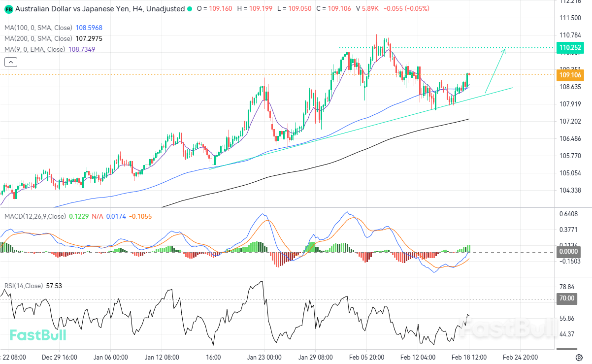Open chart settings gear icon
Screen dimensions: 592x364
pyautogui.click(x=580, y=357)
